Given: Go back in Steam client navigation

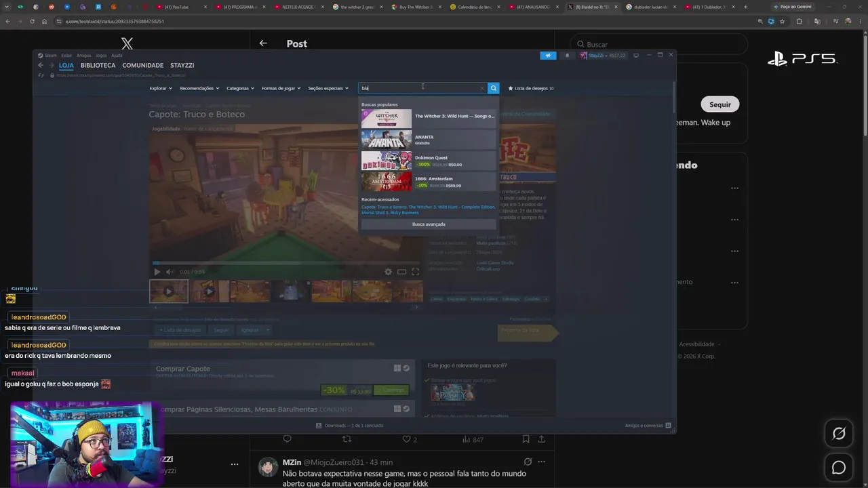Looking at the screenshot, I should tap(41, 65).
